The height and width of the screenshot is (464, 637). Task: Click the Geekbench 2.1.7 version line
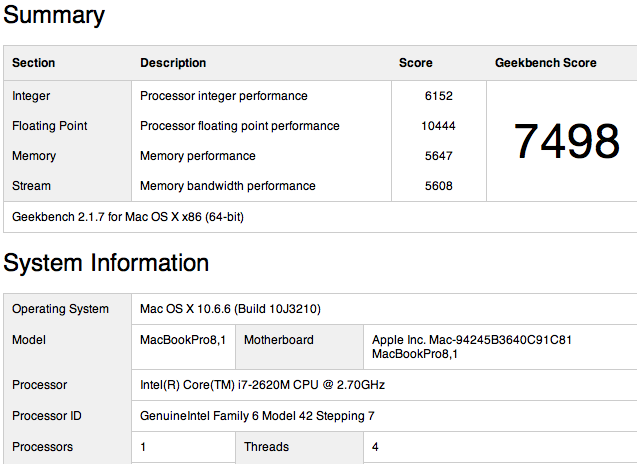pyautogui.click(x=128, y=217)
